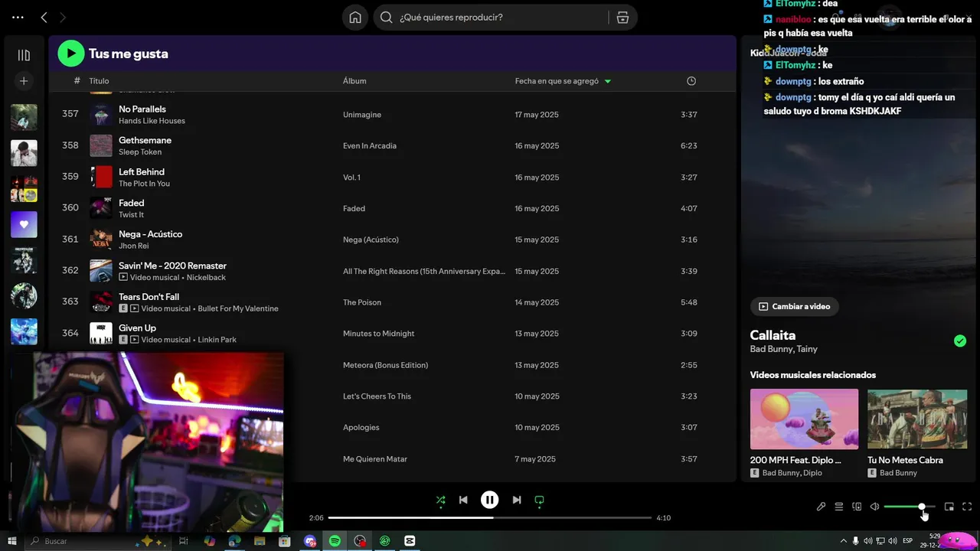
Task: Open the Home page icon
Action: point(355,17)
